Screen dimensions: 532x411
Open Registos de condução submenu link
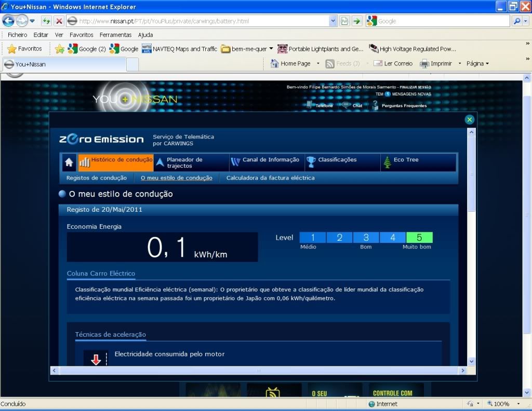point(96,178)
